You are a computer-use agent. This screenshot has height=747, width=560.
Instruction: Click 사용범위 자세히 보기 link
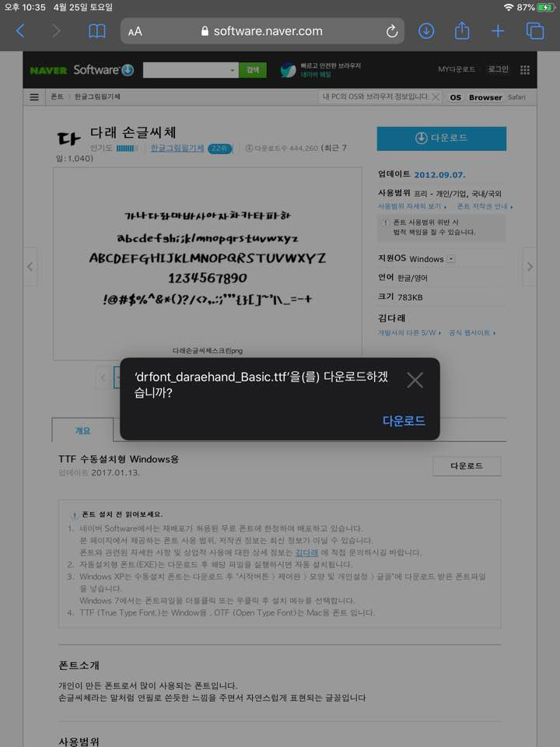[412, 206]
